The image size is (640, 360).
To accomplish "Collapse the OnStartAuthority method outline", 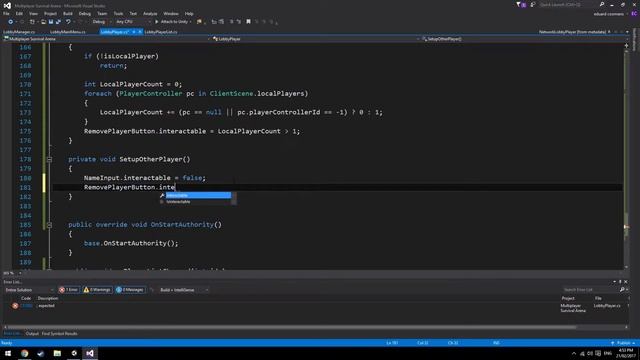I will tap(49, 225).
